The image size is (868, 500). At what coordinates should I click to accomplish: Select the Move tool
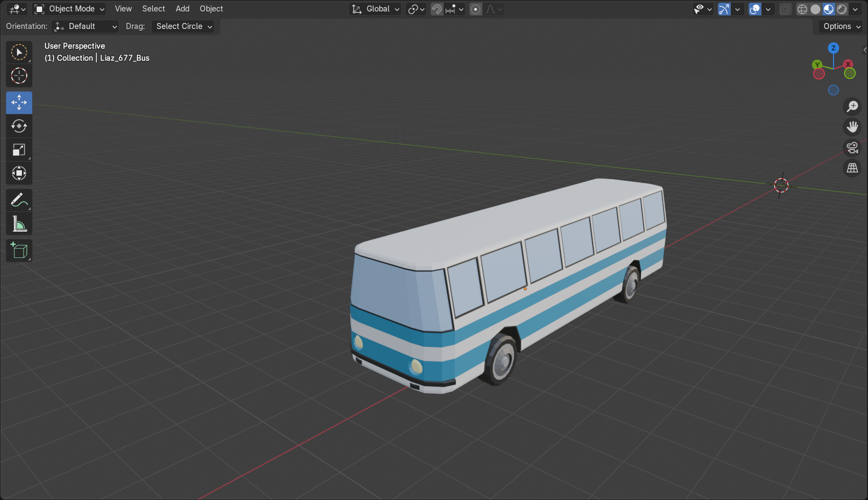click(x=19, y=102)
